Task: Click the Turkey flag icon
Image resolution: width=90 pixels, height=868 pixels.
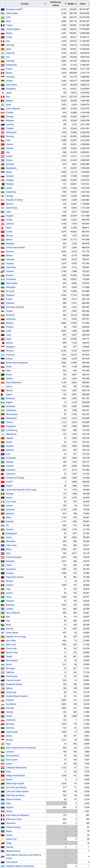Action: pyautogui.click(x=3, y=37)
